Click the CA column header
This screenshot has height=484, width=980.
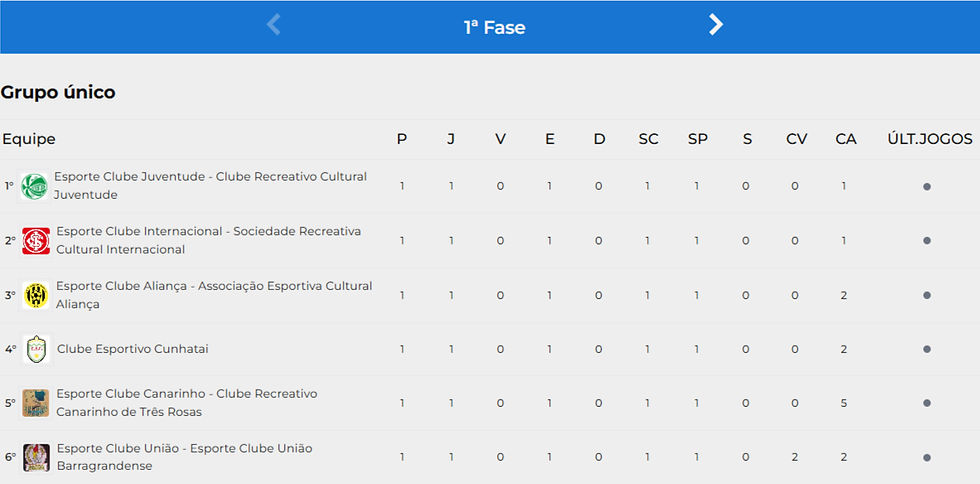point(846,139)
